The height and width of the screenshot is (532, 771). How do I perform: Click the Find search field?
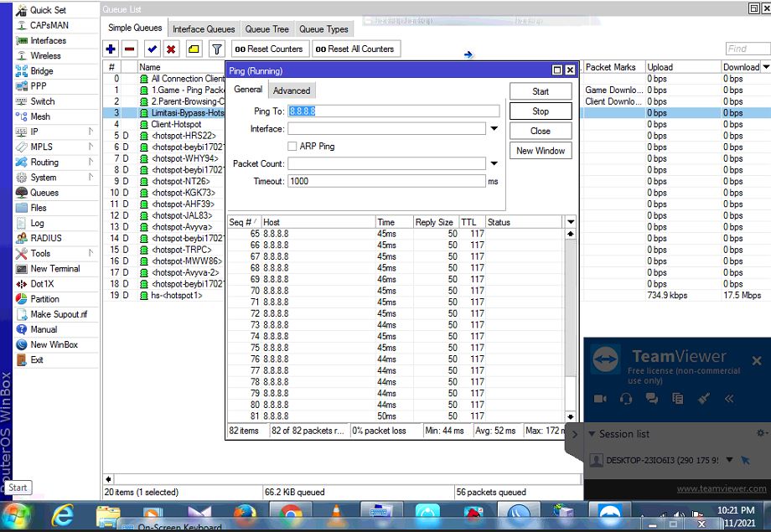pos(748,49)
